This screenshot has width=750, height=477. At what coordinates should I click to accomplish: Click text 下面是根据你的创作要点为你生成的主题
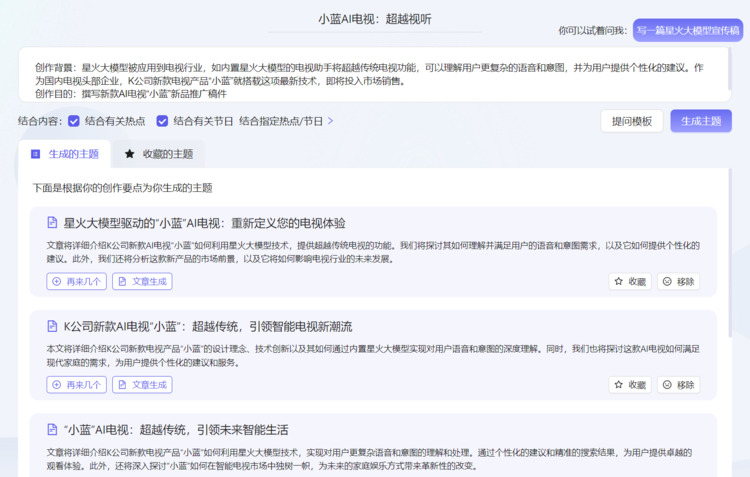122,188
